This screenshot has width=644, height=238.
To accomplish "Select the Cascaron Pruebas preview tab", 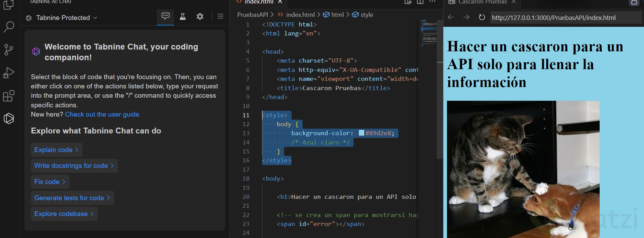I will coord(482,2).
